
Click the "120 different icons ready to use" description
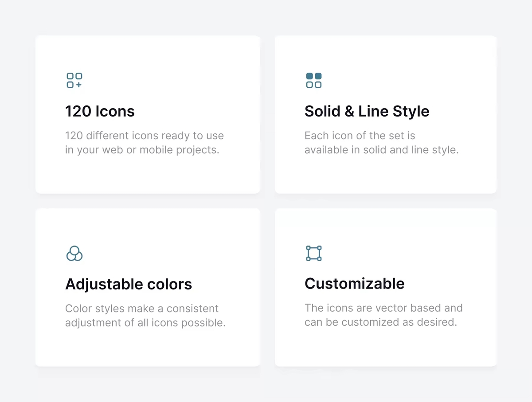(x=144, y=136)
